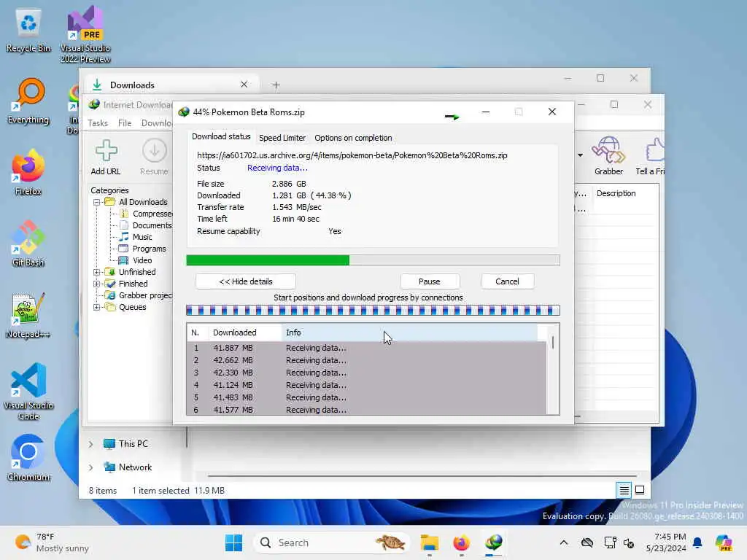
Task: Cancel the current download
Action: [508, 281]
